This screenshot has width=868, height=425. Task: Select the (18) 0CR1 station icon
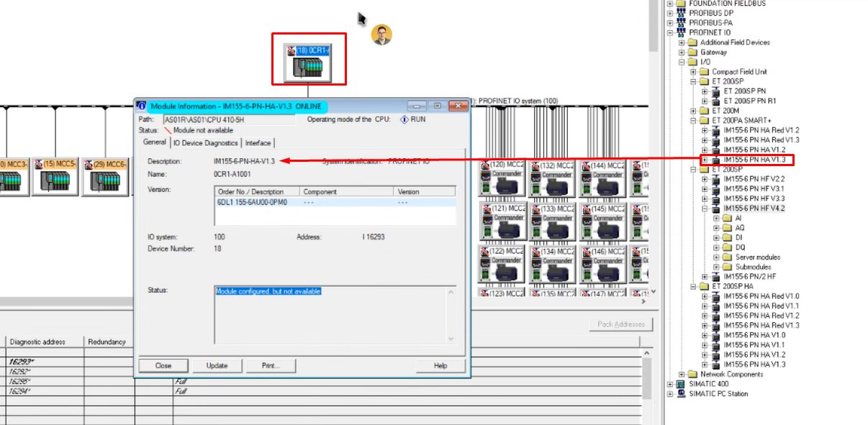pyautogui.click(x=308, y=63)
